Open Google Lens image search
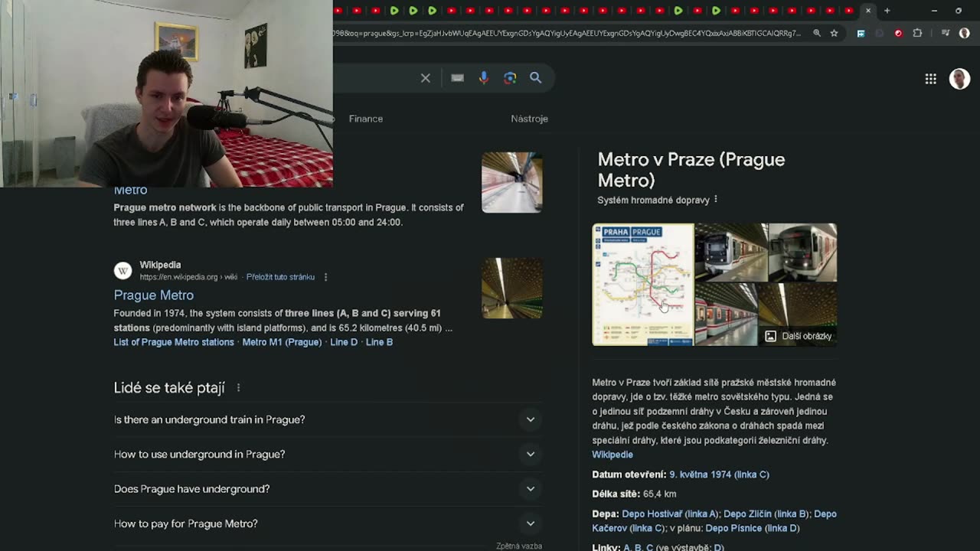The height and width of the screenshot is (551, 980). [510, 78]
